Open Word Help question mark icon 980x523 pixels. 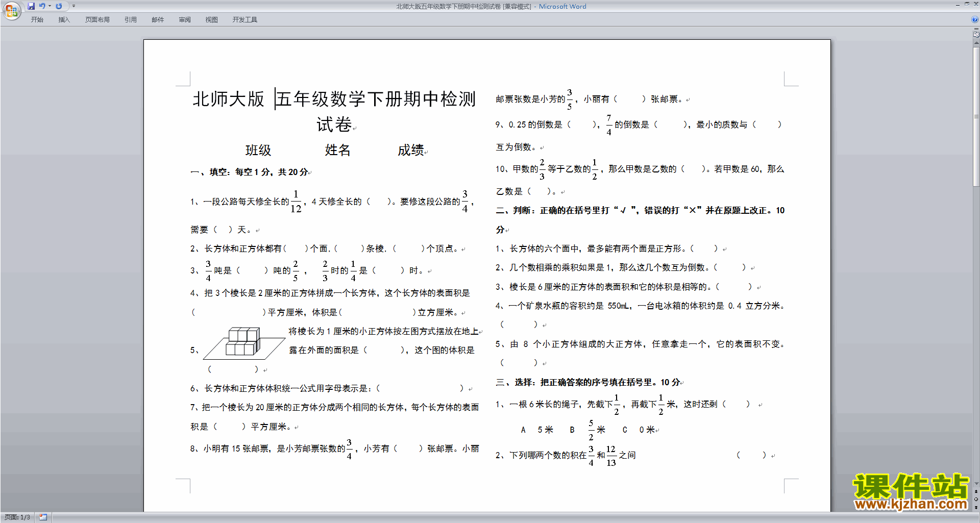pos(975,19)
